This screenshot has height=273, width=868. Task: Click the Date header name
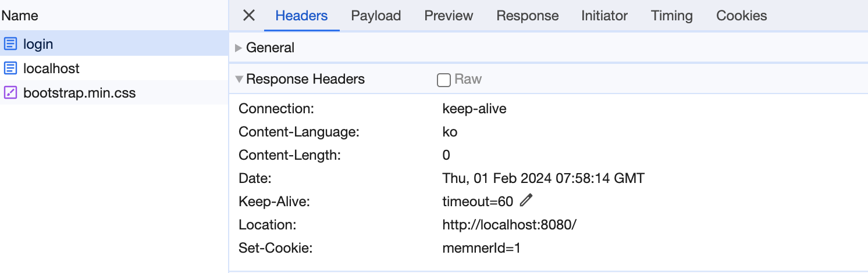click(255, 178)
